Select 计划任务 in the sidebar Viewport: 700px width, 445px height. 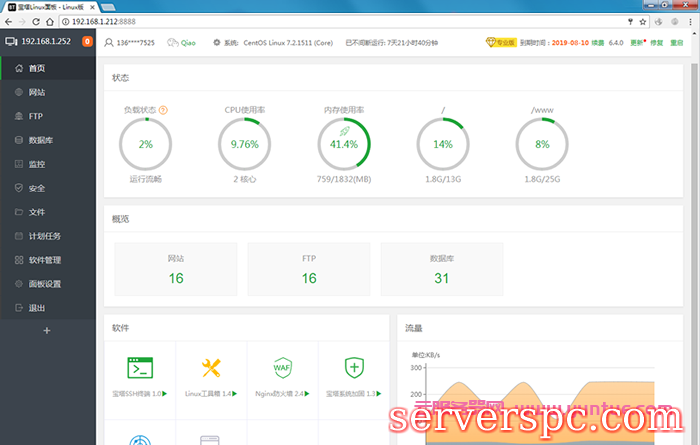coord(45,236)
